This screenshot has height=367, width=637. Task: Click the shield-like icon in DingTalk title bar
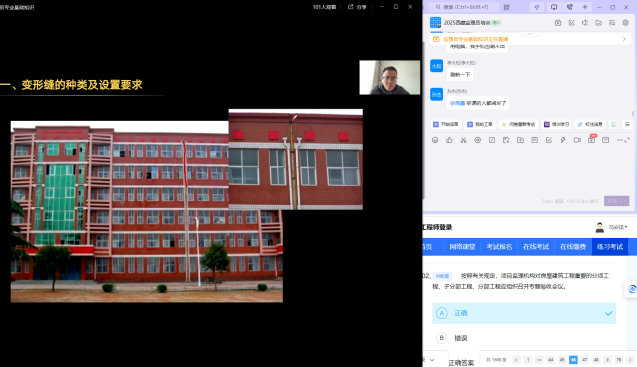click(x=570, y=7)
